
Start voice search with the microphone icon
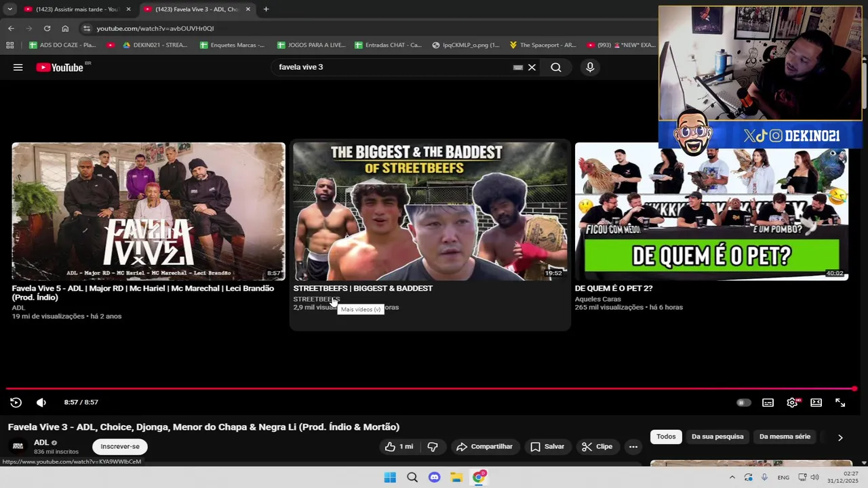coord(590,67)
